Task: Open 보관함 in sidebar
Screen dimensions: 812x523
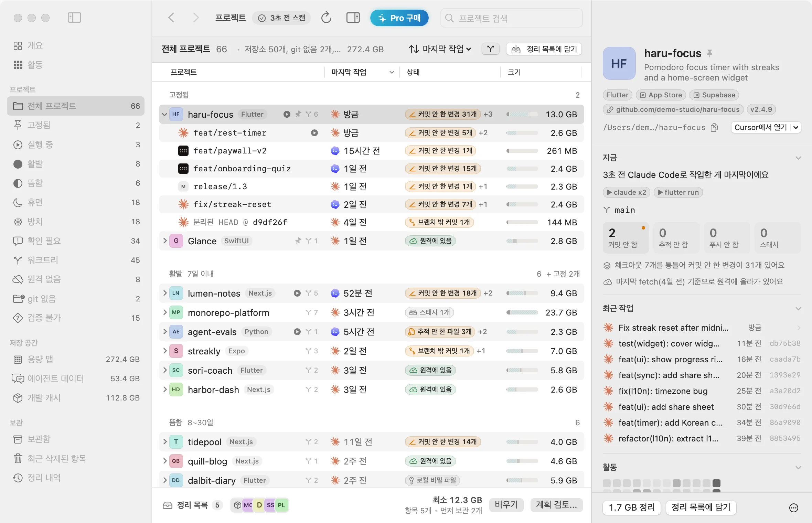Action: [x=76, y=439]
